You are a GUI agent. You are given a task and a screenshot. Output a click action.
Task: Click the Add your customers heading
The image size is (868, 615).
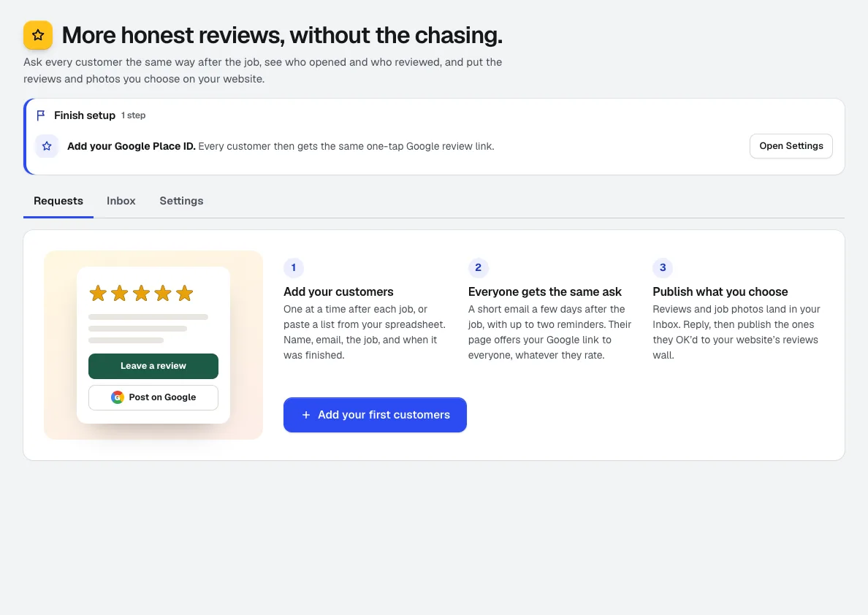pyautogui.click(x=338, y=291)
